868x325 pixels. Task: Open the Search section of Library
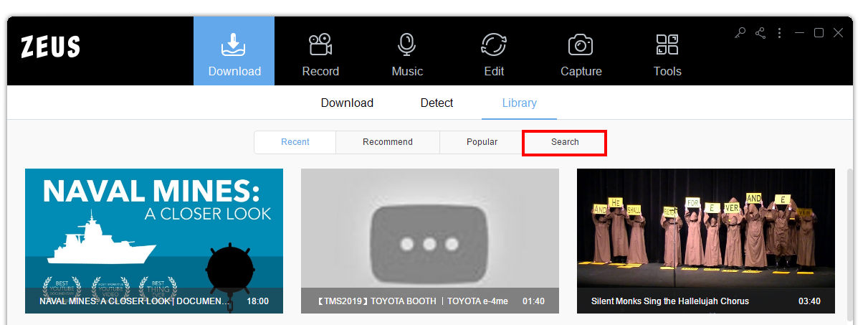point(565,142)
